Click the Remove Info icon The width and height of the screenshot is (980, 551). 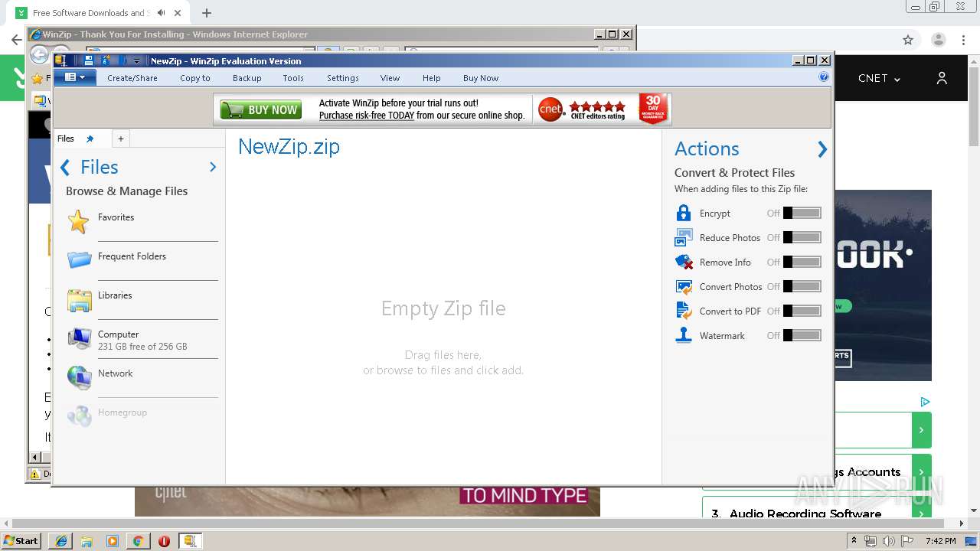point(684,262)
